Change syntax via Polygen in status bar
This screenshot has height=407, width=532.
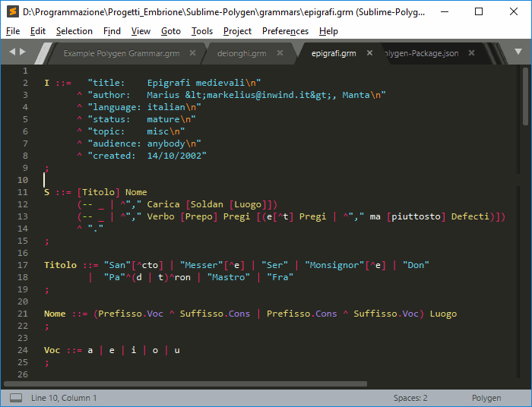click(x=486, y=398)
